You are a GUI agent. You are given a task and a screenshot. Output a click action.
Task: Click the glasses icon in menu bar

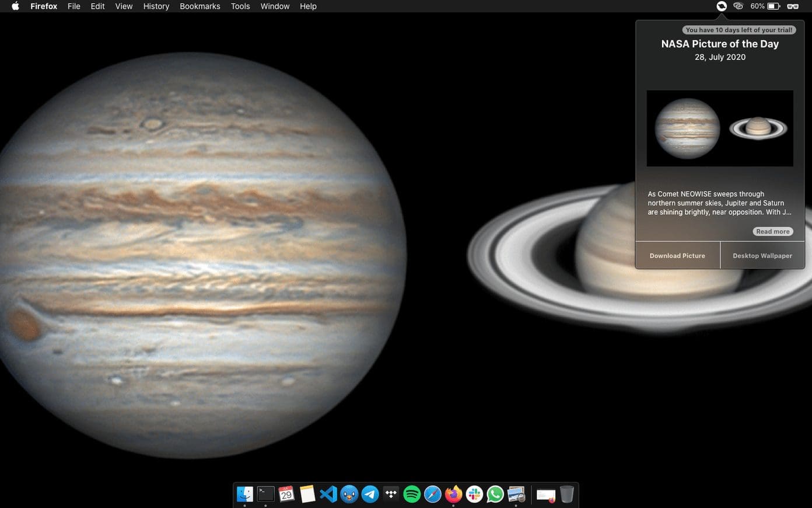click(x=793, y=6)
